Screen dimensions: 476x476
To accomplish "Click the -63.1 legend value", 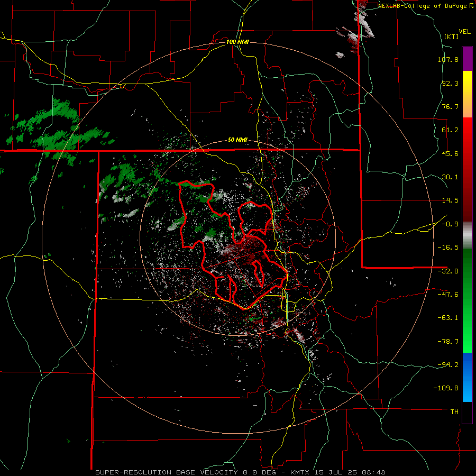I will 448,318.
